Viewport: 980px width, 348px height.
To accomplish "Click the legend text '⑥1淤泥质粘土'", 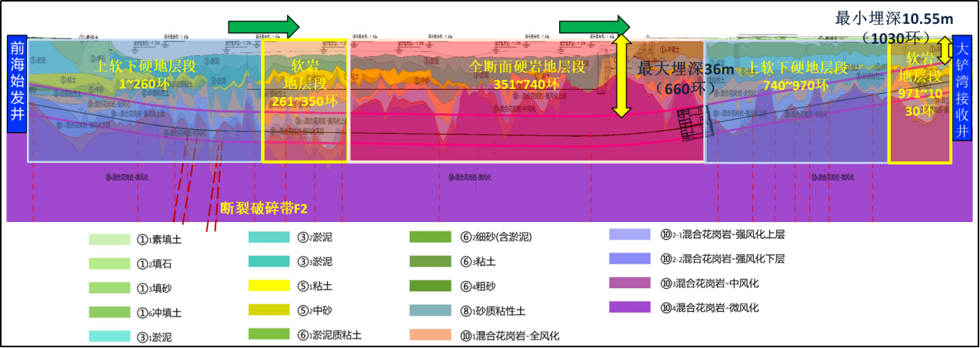I will (x=329, y=335).
